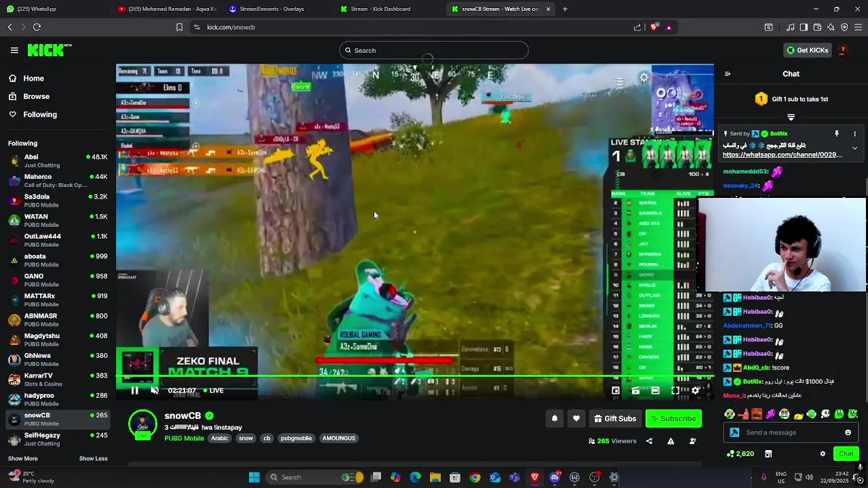Open the user profile avatar menu

842,50
